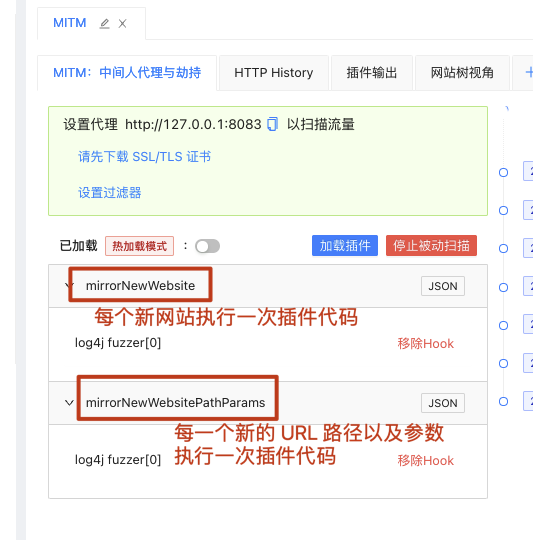Image resolution: width=533 pixels, height=540 pixels.
Task: Click JSON button for mirrorNewWebsite
Action: [443, 286]
